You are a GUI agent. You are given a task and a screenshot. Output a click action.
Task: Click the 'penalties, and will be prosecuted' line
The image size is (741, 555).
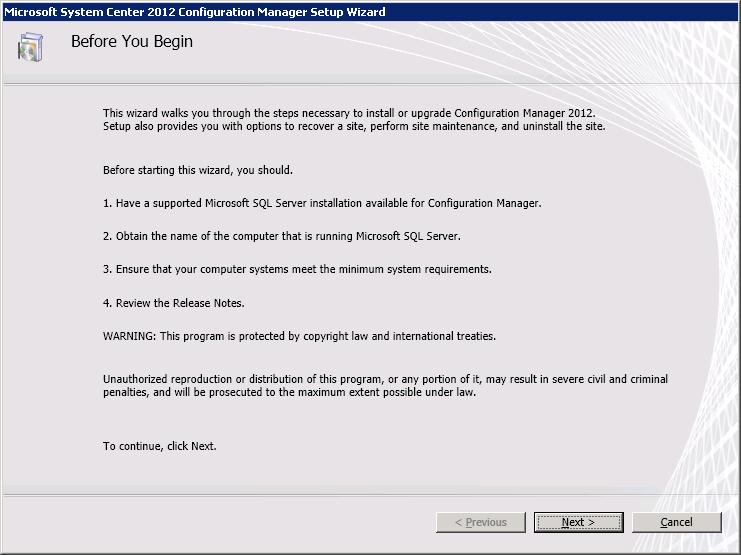click(290, 393)
